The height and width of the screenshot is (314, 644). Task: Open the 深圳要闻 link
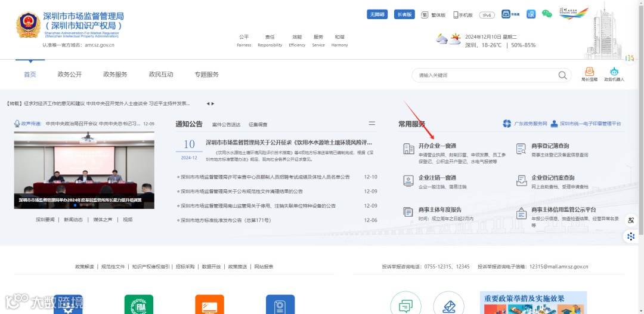[x=45, y=220]
